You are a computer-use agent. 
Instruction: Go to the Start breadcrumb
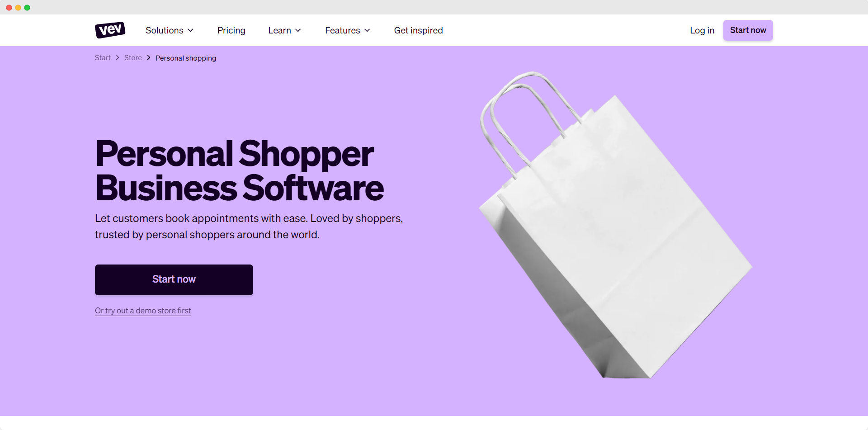103,58
